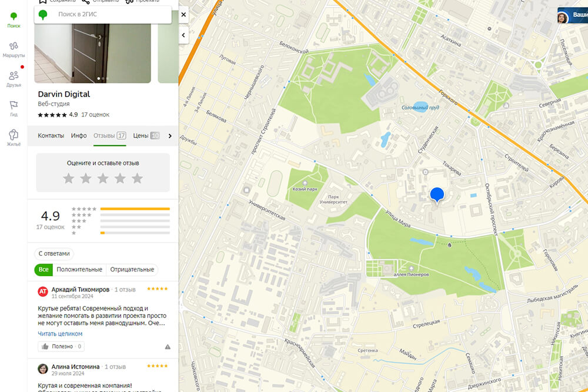
Task: Close the search card with X
Action: [x=183, y=15]
